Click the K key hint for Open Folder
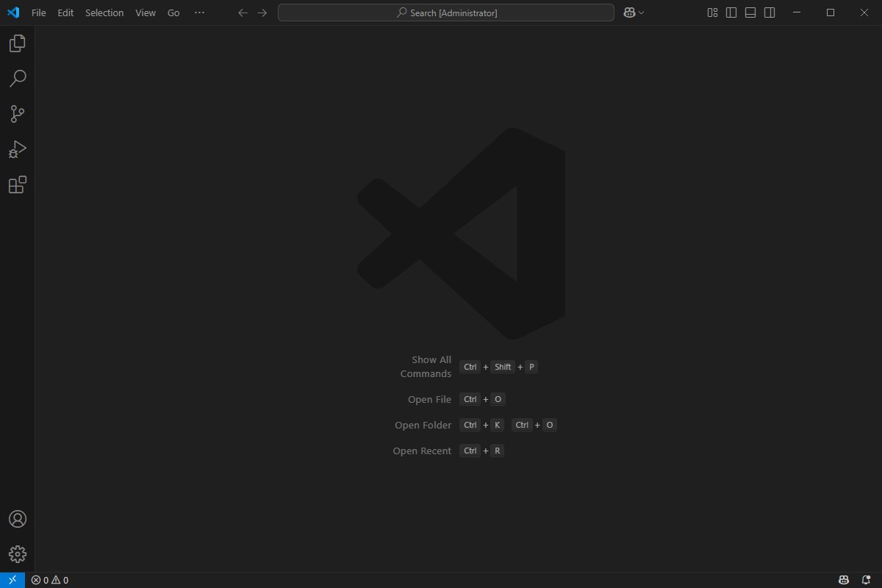Viewport: 882px width, 588px height. click(x=498, y=425)
